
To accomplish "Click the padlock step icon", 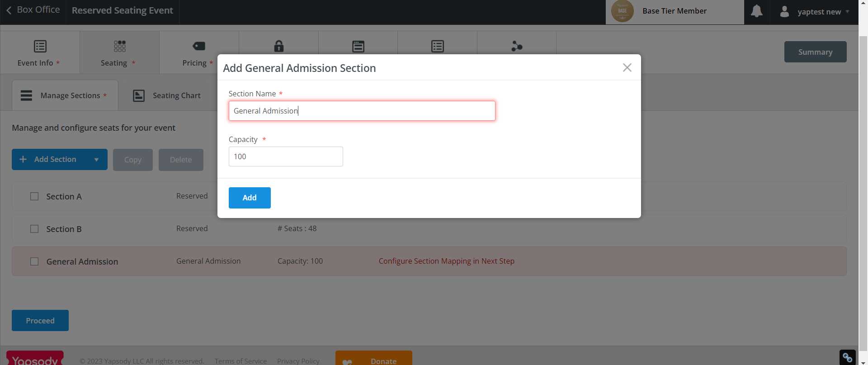I will [279, 47].
